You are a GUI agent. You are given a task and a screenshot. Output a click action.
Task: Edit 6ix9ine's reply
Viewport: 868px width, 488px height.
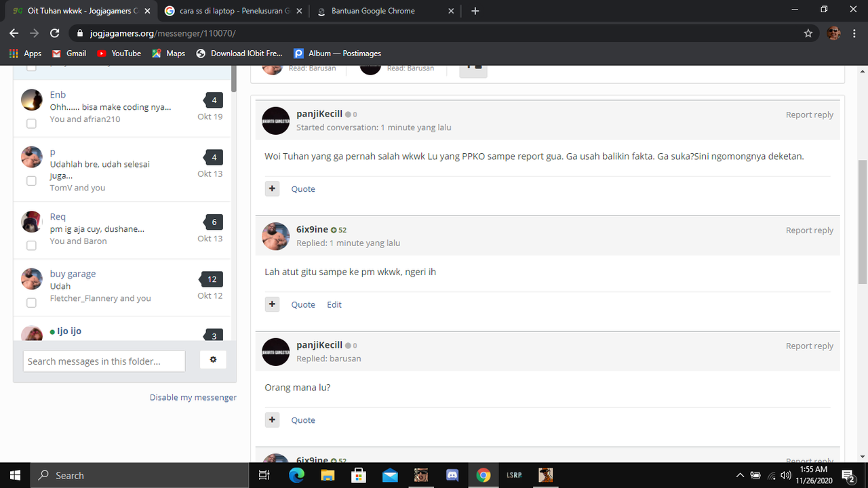(x=334, y=305)
